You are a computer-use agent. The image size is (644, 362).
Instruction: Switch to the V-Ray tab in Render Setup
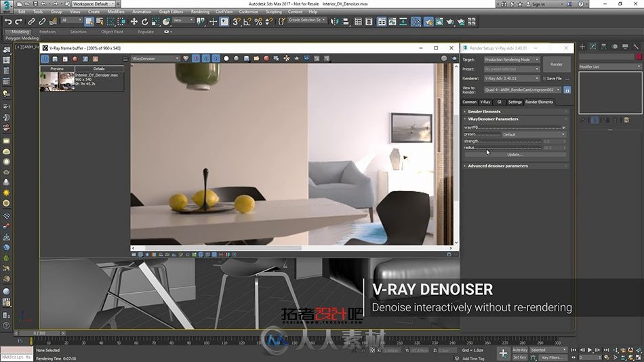coord(485,102)
